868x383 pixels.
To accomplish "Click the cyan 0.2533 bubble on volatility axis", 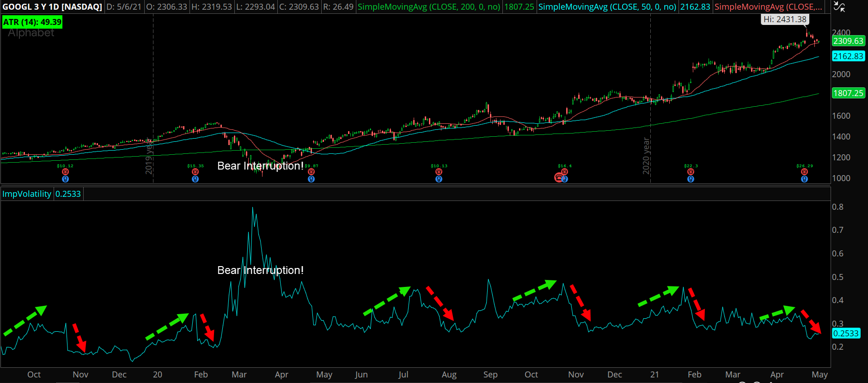I will (x=846, y=333).
